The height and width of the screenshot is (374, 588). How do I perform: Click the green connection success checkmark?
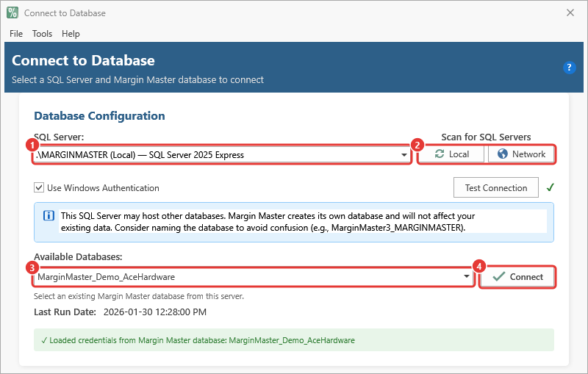click(x=550, y=187)
